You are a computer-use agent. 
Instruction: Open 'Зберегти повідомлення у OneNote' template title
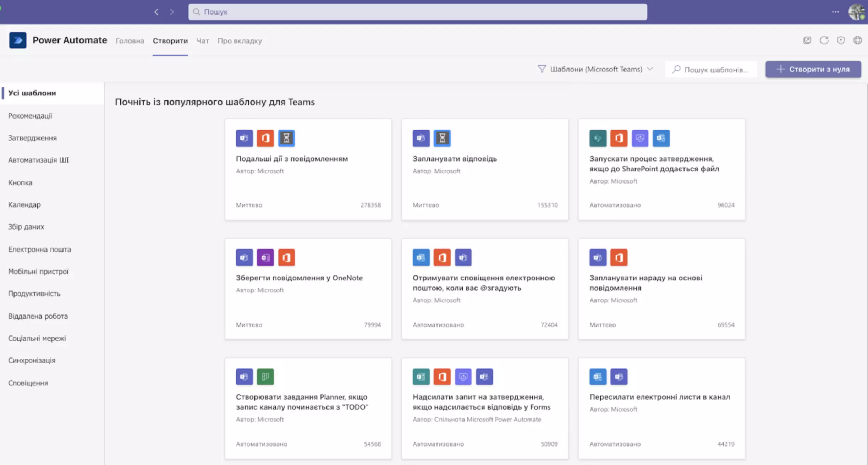pyautogui.click(x=299, y=278)
